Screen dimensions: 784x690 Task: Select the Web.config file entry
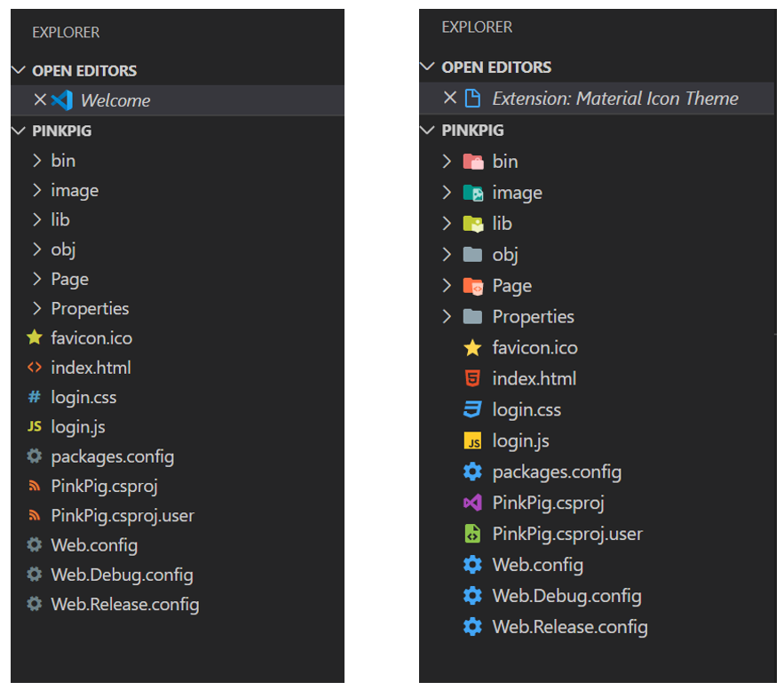tap(537, 565)
